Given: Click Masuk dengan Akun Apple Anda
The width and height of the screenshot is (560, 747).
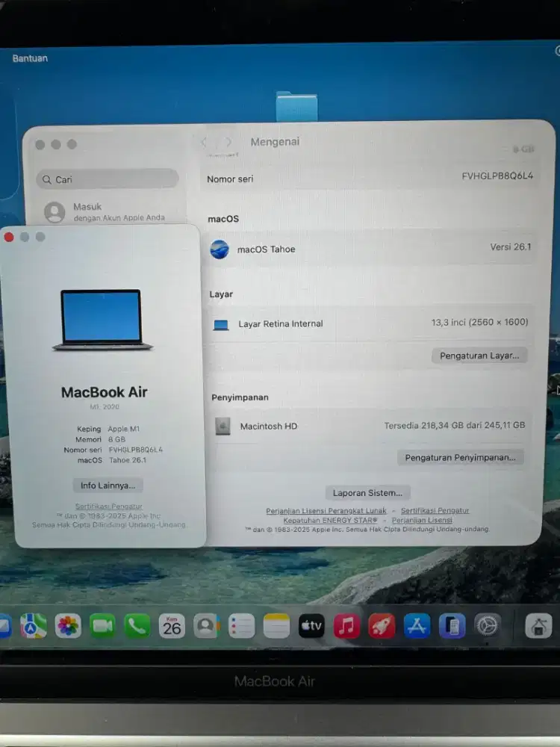Looking at the screenshot, I should (x=105, y=212).
